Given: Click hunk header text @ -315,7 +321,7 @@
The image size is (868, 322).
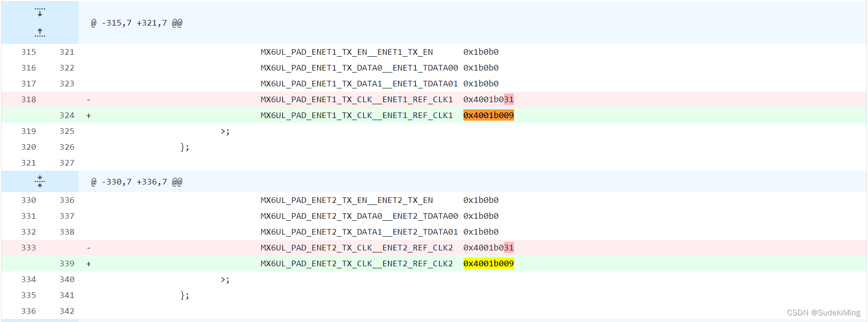Looking at the screenshot, I should [x=137, y=23].
